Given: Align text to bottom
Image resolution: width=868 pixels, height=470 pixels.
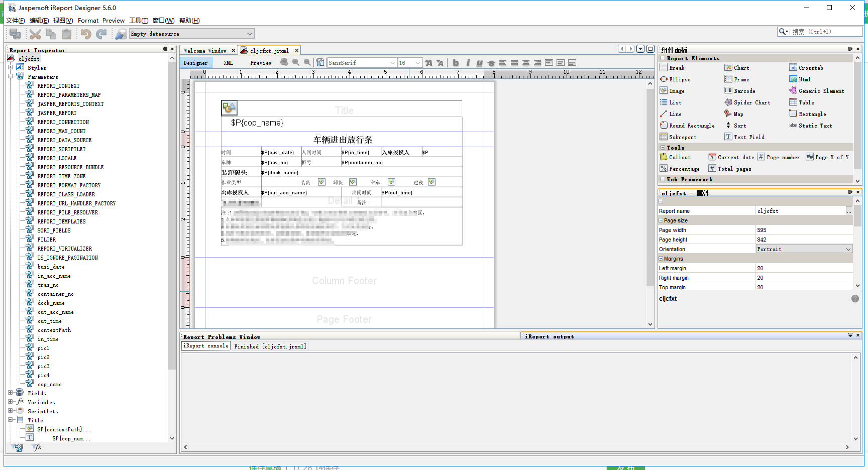Looking at the screenshot, I should pos(572,63).
